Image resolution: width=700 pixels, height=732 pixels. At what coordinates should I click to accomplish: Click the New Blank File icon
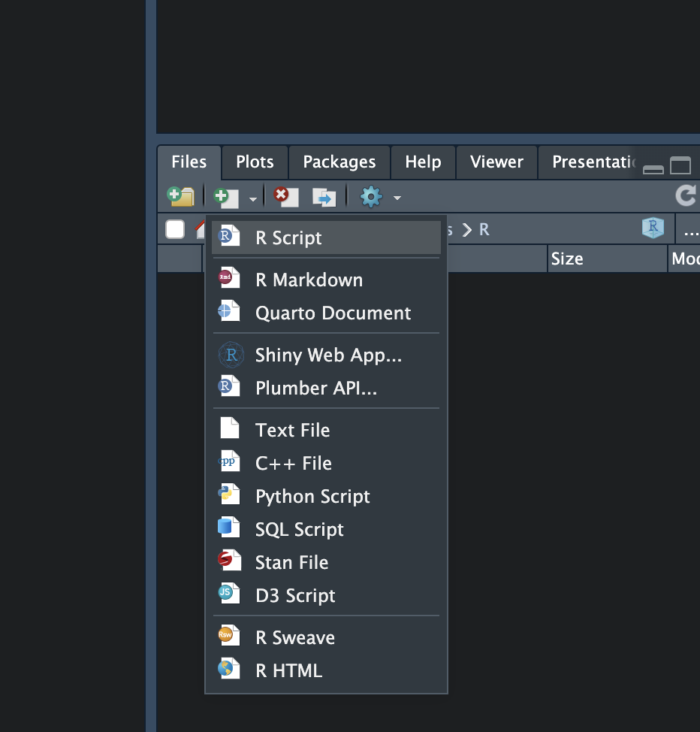(x=225, y=197)
